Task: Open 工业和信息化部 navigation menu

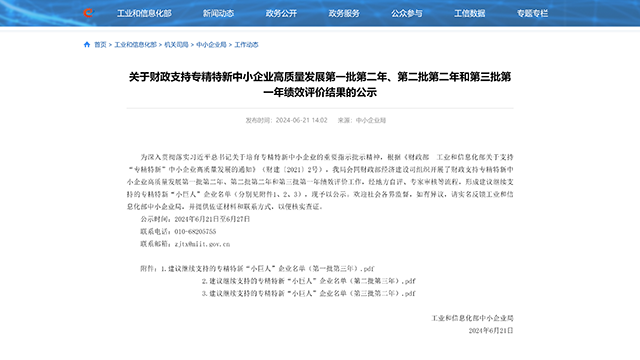Action: 144,13
